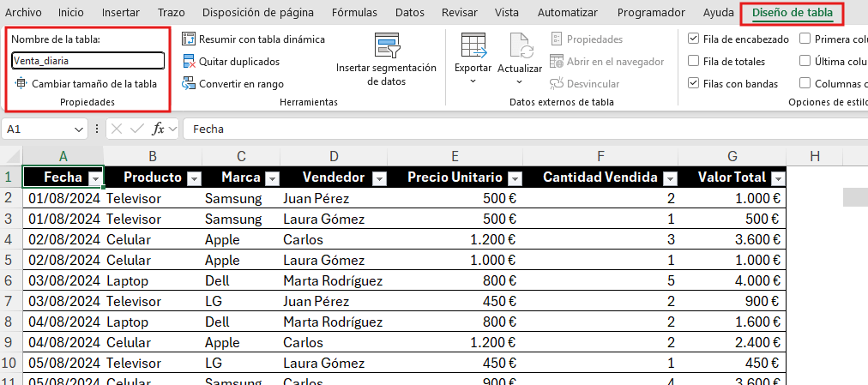Image resolution: width=868 pixels, height=385 pixels.
Task: Click the Convertir en rango icon
Action: (x=189, y=83)
